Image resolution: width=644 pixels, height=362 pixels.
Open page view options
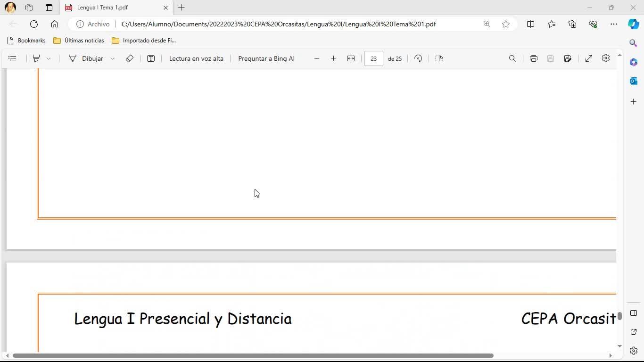point(439,58)
